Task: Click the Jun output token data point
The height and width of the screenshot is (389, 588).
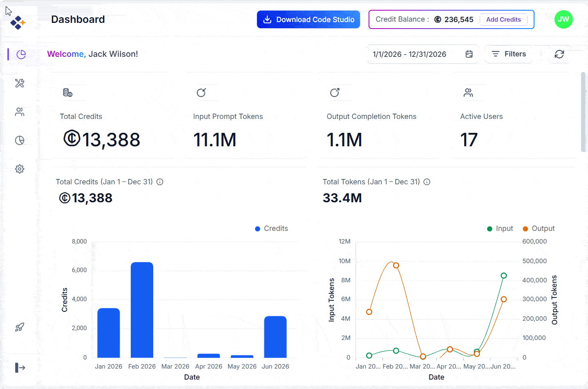Action: [x=504, y=300]
